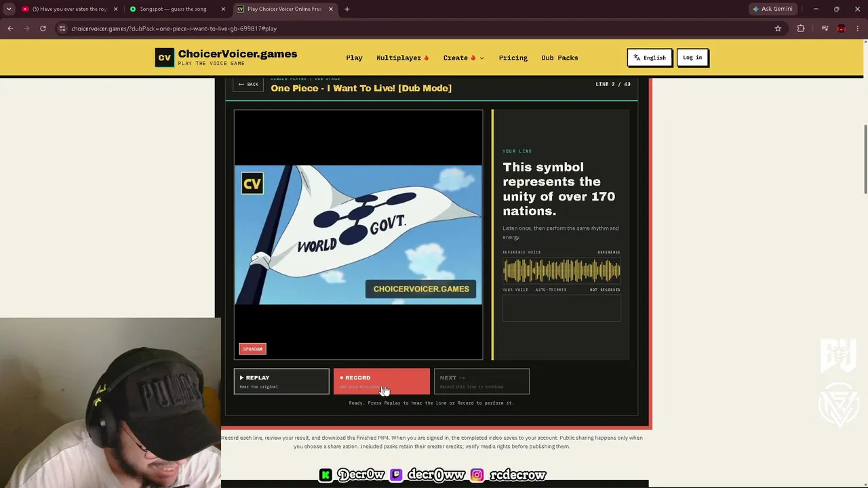This screenshot has height=488, width=868.
Task: Expand the Create dropdown menu
Action: pos(464,58)
